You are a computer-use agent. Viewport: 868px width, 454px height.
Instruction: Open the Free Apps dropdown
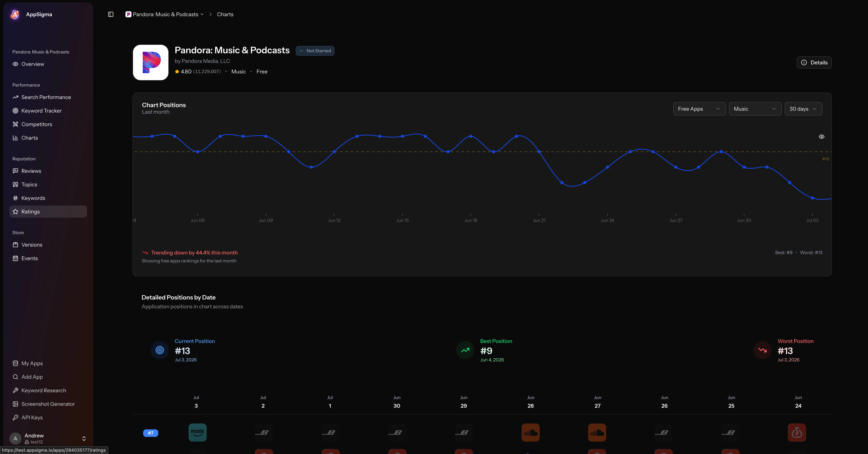click(x=699, y=109)
